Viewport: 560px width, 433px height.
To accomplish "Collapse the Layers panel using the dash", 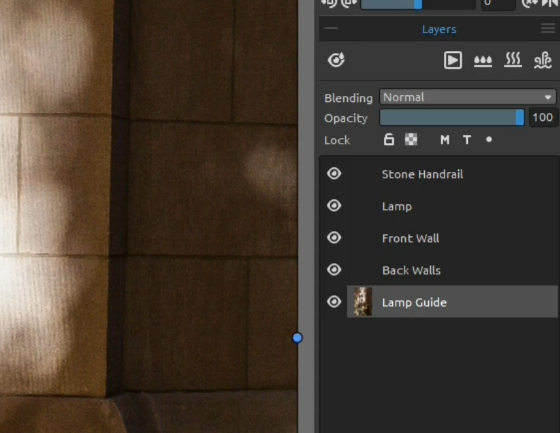I will point(331,28).
